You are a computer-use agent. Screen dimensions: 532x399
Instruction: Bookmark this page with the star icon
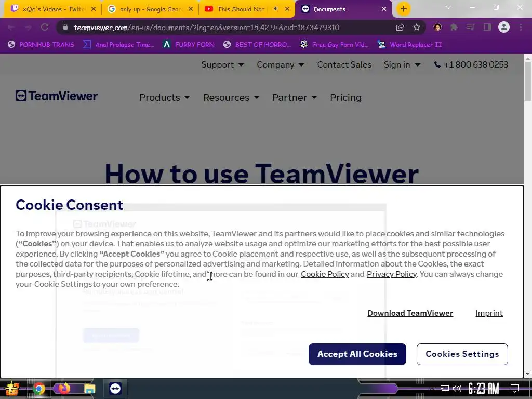click(x=417, y=27)
